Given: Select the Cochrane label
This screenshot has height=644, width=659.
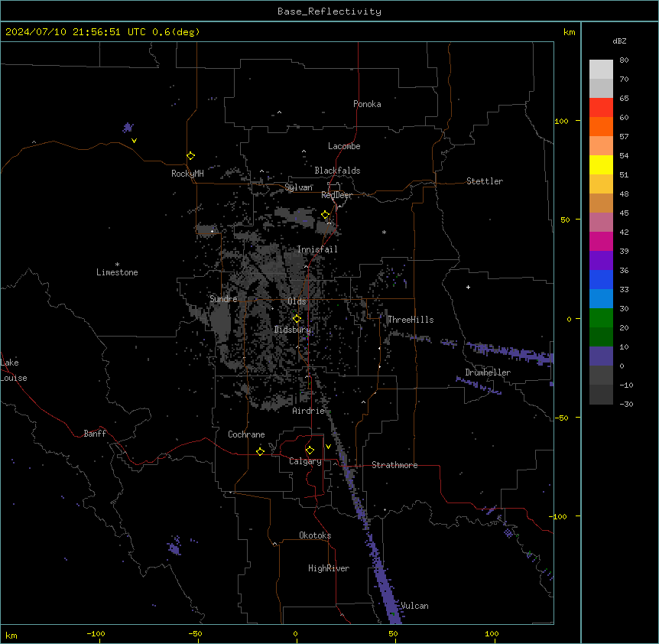Looking at the screenshot, I should pos(246,434).
